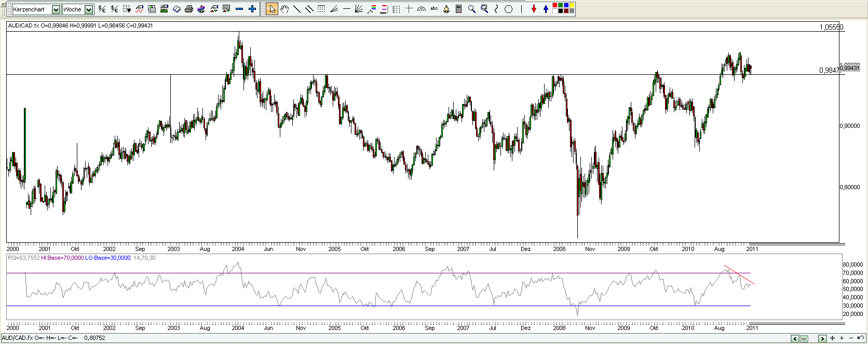The width and height of the screenshot is (868, 344).
Task: Select the magnifier zoom tool
Action: click(x=471, y=9)
